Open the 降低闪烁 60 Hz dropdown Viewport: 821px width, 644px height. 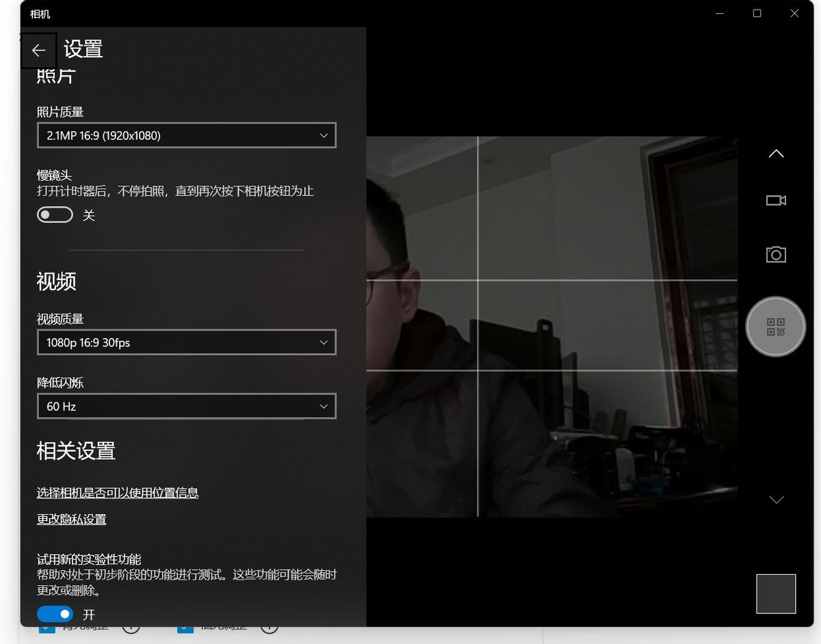(x=187, y=406)
